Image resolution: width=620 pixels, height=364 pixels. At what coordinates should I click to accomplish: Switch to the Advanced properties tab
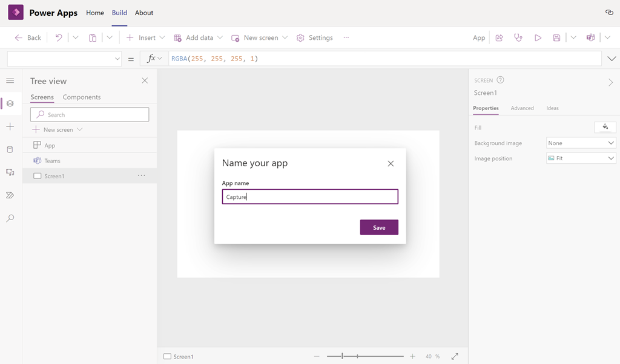(x=522, y=108)
